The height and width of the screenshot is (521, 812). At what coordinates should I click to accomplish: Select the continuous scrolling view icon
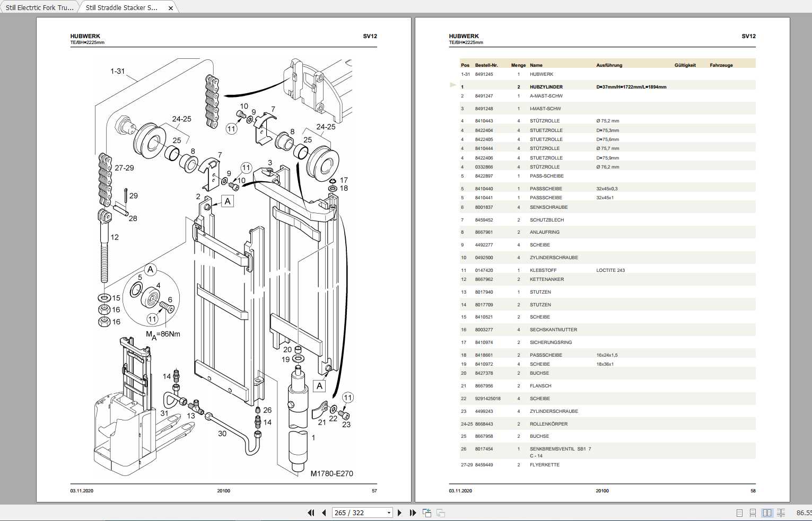(753, 513)
